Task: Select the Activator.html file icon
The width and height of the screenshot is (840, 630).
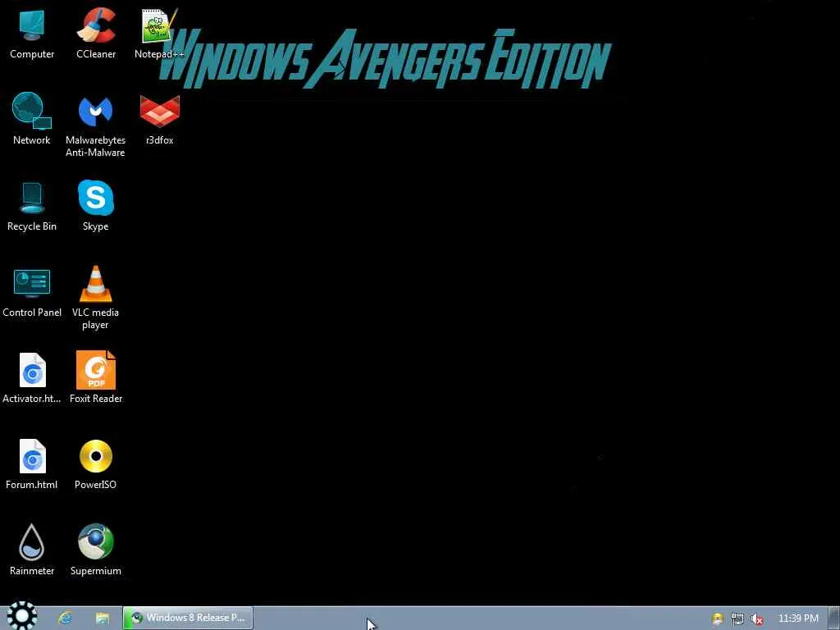Action: pyautogui.click(x=32, y=377)
